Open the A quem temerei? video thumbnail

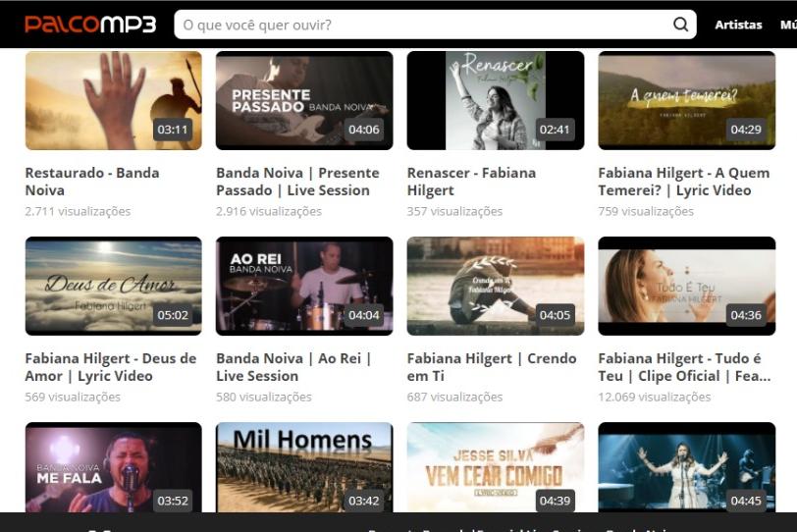click(x=687, y=100)
